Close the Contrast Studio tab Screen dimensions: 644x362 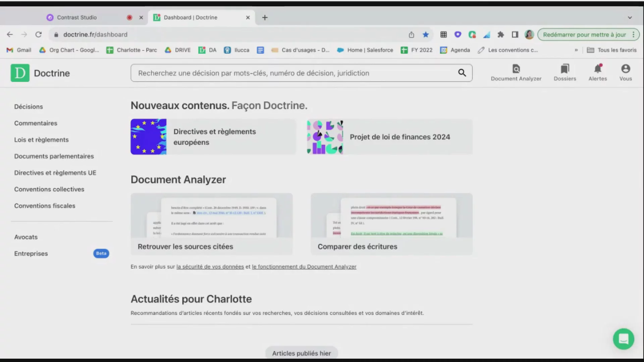(x=141, y=17)
